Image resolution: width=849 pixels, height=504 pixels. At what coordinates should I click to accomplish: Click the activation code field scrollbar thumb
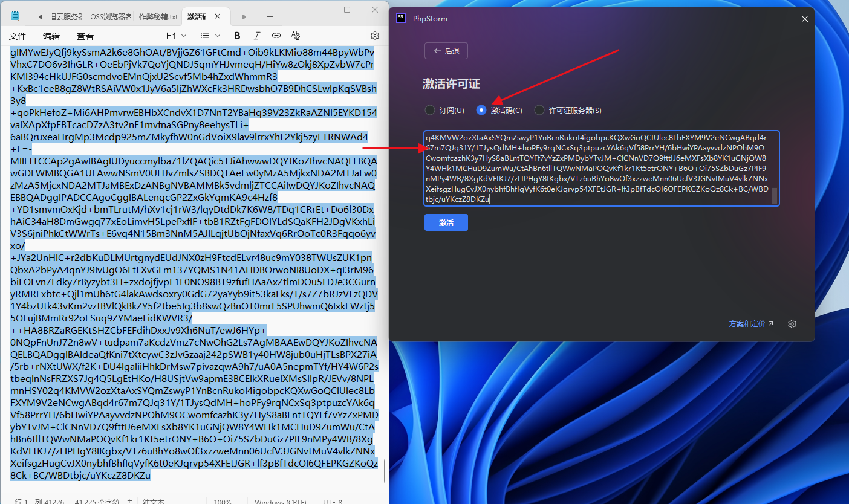(x=775, y=195)
